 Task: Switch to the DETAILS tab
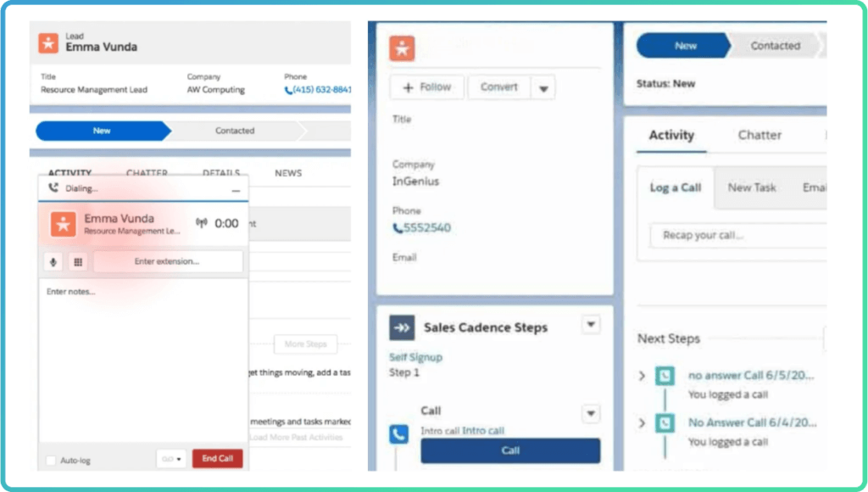click(x=221, y=173)
